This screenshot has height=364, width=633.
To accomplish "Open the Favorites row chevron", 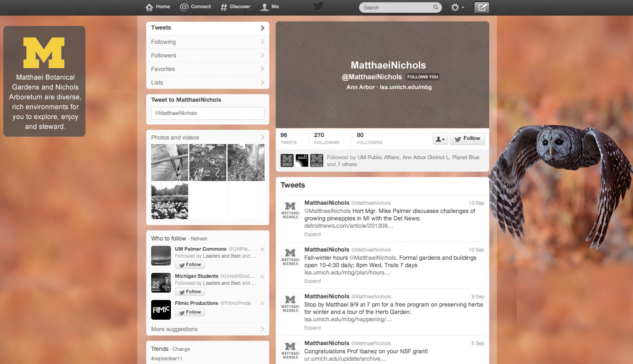I will pyautogui.click(x=262, y=69).
